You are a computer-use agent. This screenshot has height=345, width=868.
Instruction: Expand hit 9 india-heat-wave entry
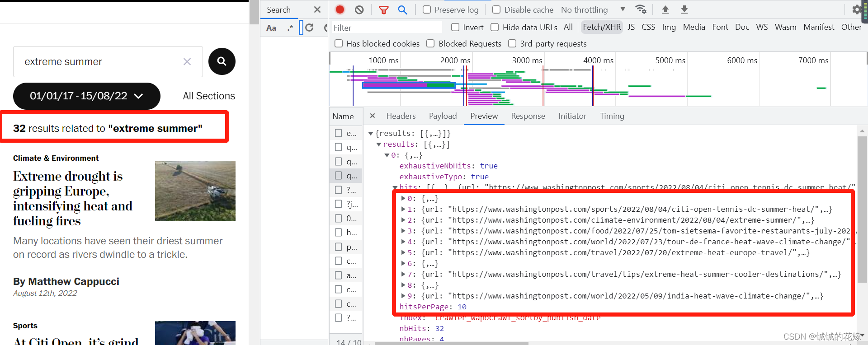(403, 296)
